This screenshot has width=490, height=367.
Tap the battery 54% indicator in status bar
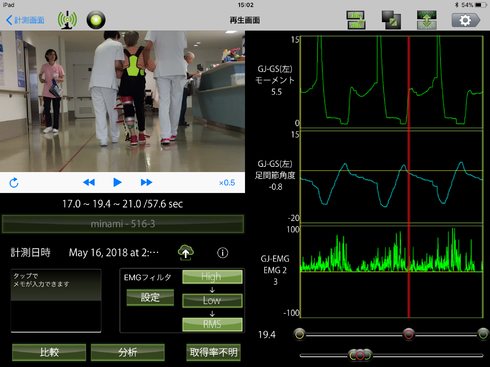click(x=474, y=5)
